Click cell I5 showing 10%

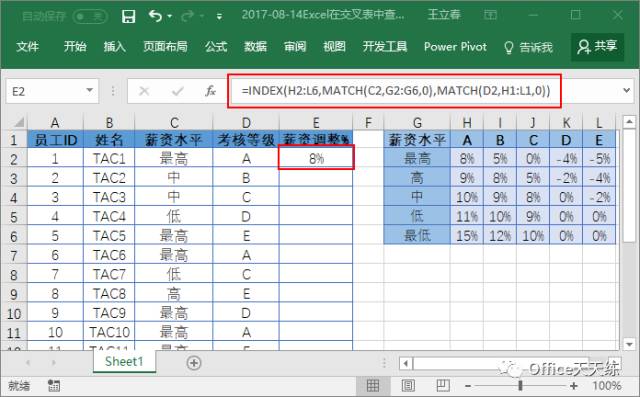click(500, 216)
